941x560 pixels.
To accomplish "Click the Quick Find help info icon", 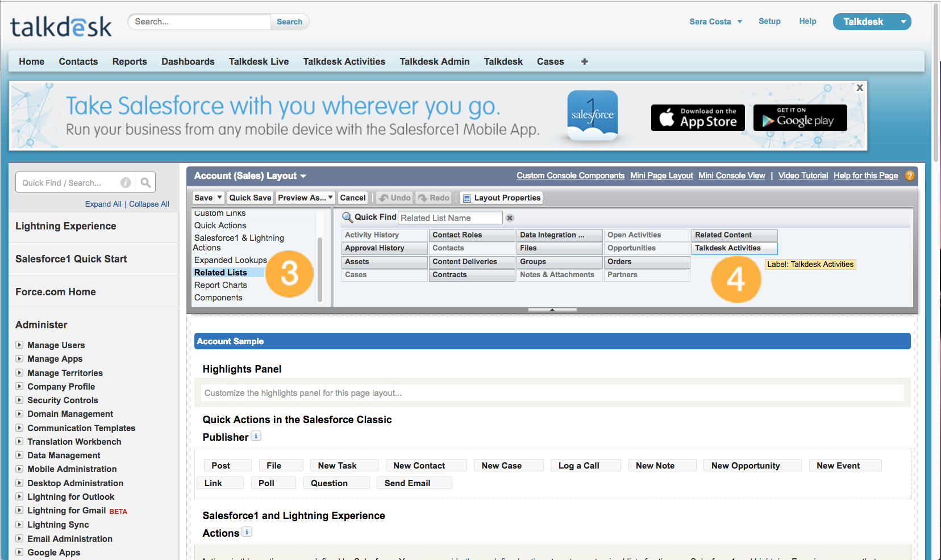I will click(126, 182).
